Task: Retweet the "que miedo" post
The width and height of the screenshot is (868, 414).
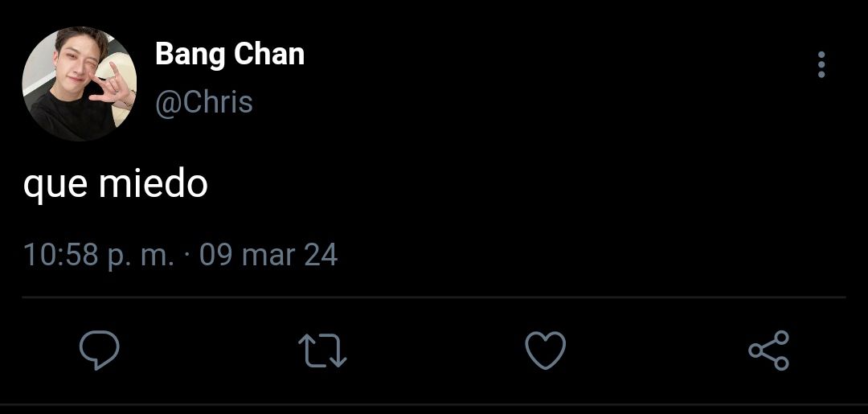Action: [322, 350]
